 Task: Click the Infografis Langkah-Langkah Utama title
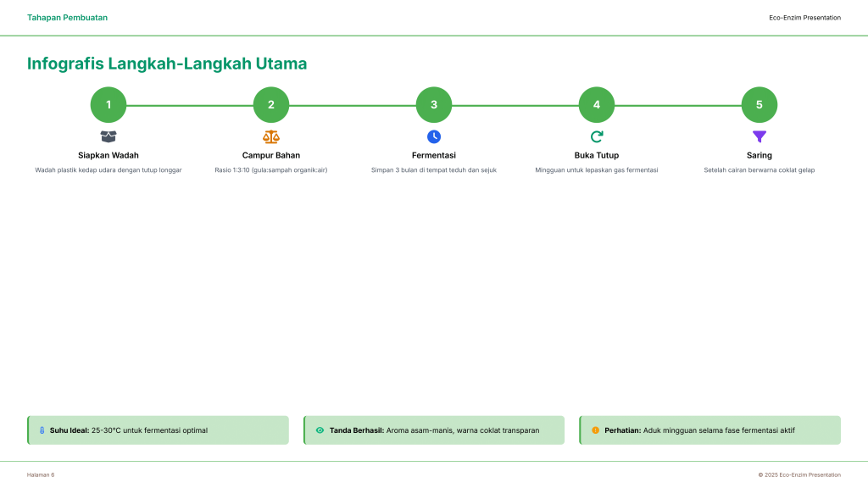pyautogui.click(x=167, y=64)
